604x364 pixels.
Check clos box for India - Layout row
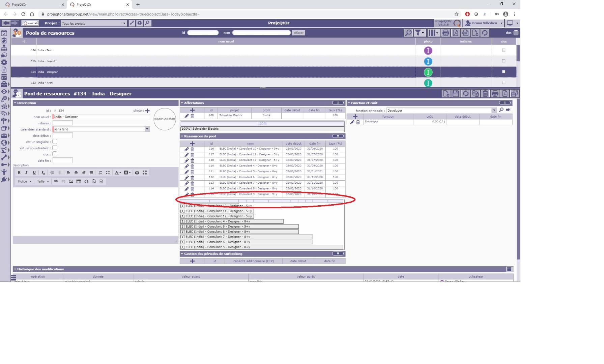504,61
